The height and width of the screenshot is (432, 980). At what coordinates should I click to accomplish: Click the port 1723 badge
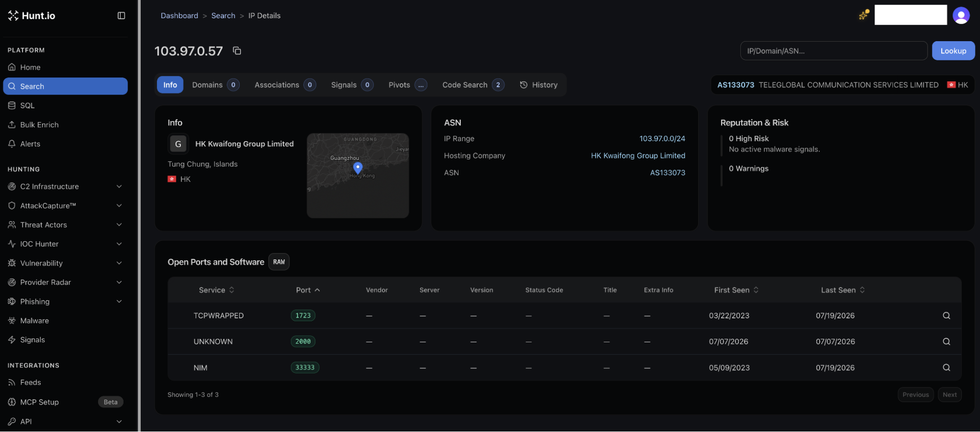pyautogui.click(x=303, y=316)
